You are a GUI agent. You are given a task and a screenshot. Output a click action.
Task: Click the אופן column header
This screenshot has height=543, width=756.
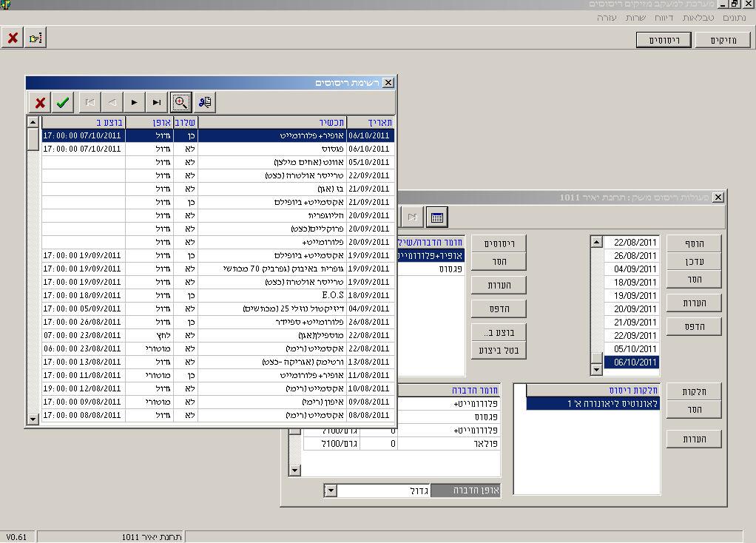click(x=149, y=123)
